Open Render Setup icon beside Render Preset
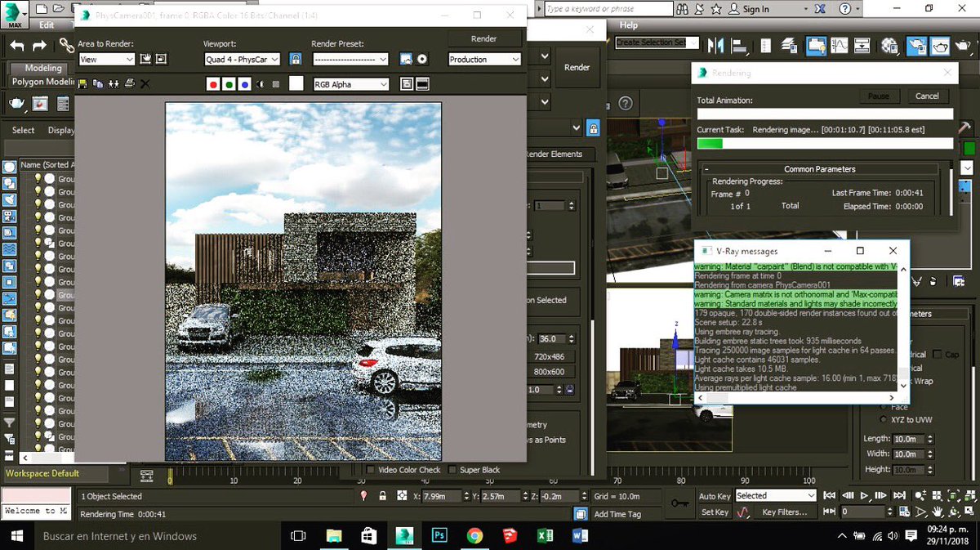 406,59
